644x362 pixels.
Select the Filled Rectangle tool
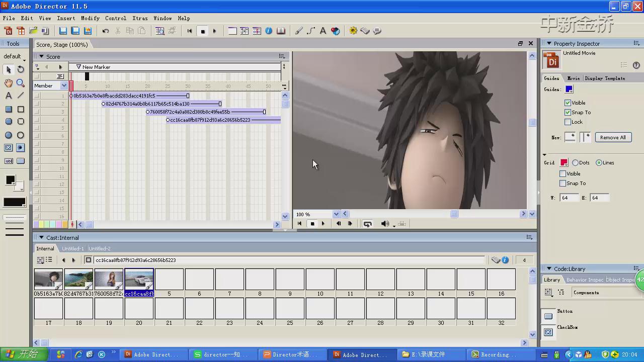9,109
